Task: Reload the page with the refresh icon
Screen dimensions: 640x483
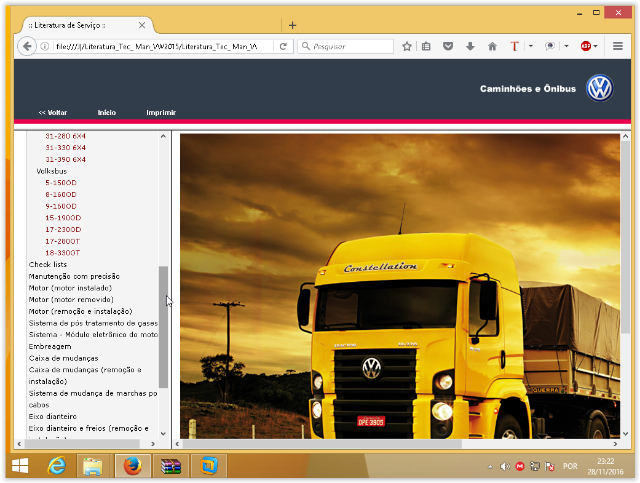Action: [283, 46]
